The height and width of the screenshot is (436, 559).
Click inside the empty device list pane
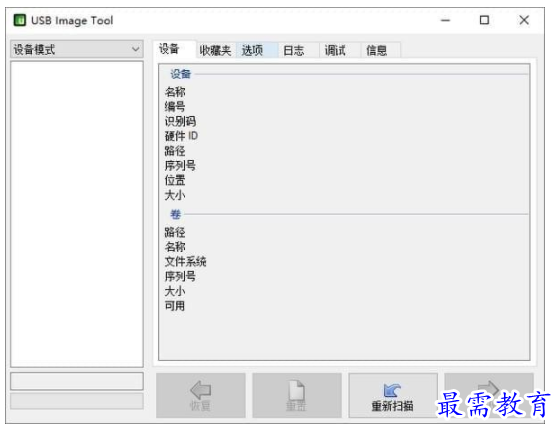(x=77, y=214)
